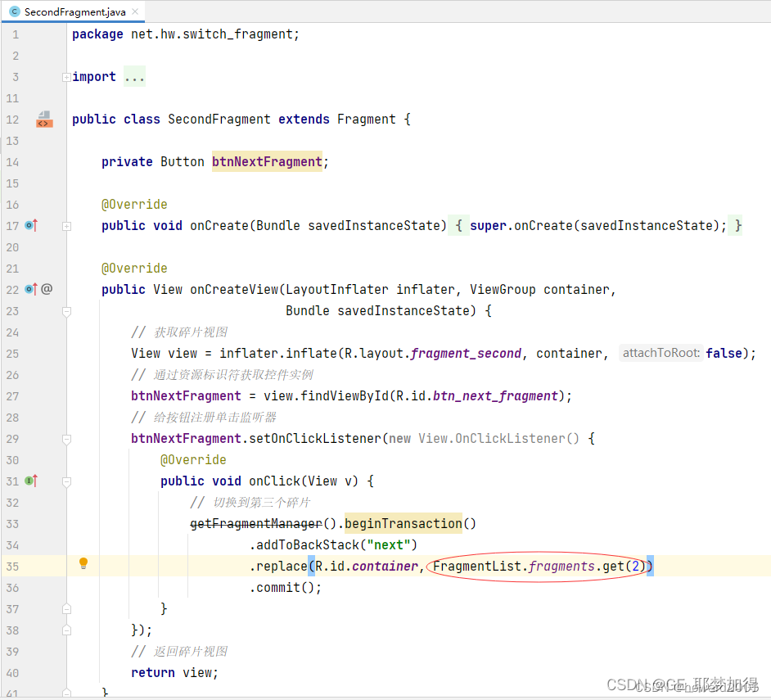Click the fold end marker on line 38

point(66,630)
